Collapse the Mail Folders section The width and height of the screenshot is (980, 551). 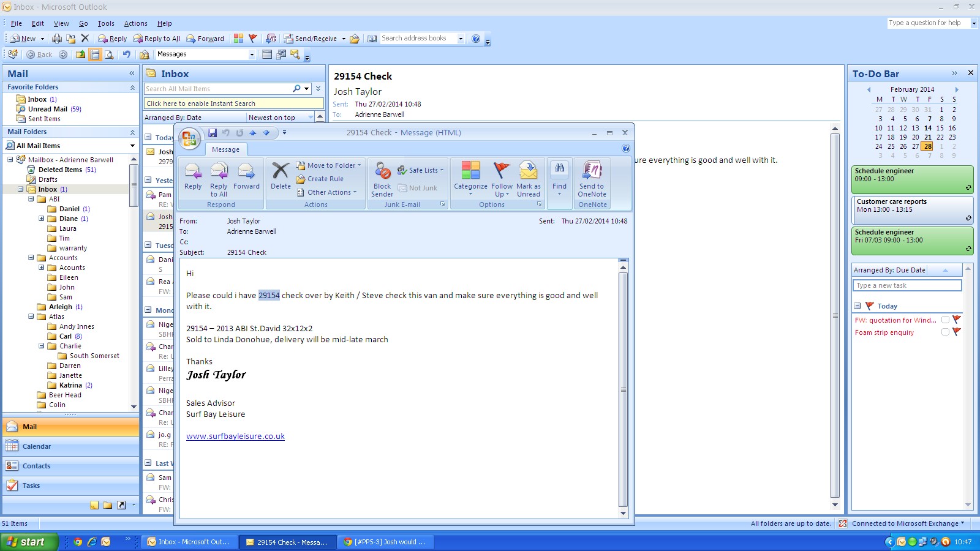[x=132, y=132]
